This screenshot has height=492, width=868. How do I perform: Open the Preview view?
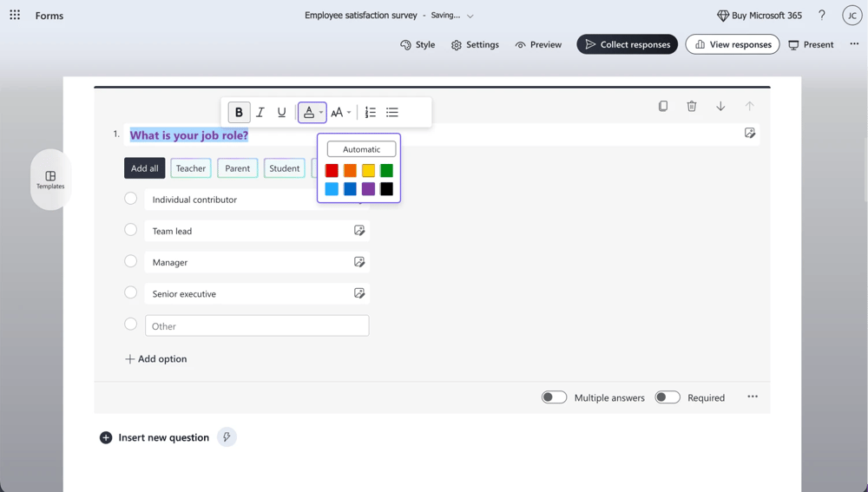[x=538, y=44]
